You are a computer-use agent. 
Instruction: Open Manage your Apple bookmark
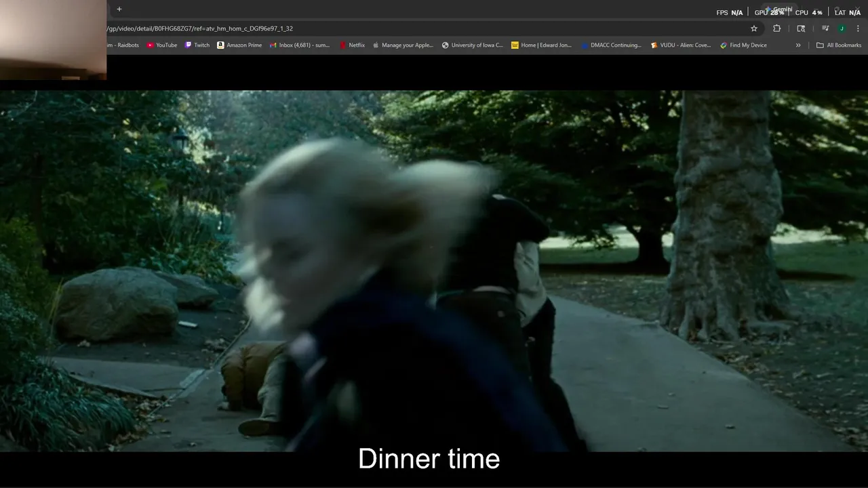click(403, 45)
